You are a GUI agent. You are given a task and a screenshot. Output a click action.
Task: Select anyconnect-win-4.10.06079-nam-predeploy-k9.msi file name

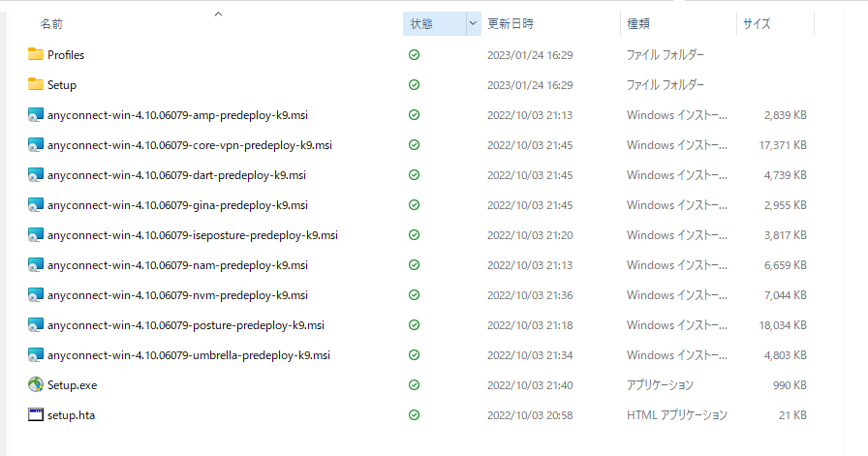click(x=177, y=265)
